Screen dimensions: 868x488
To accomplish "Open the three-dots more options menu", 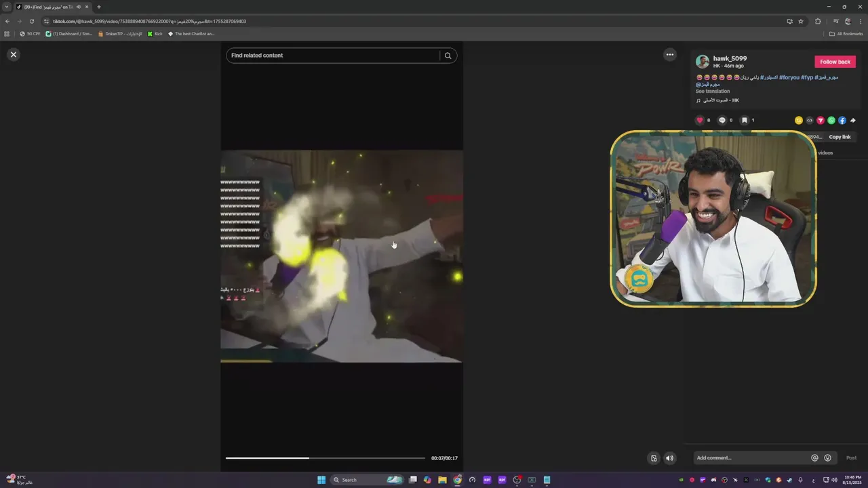I will point(670,55).
